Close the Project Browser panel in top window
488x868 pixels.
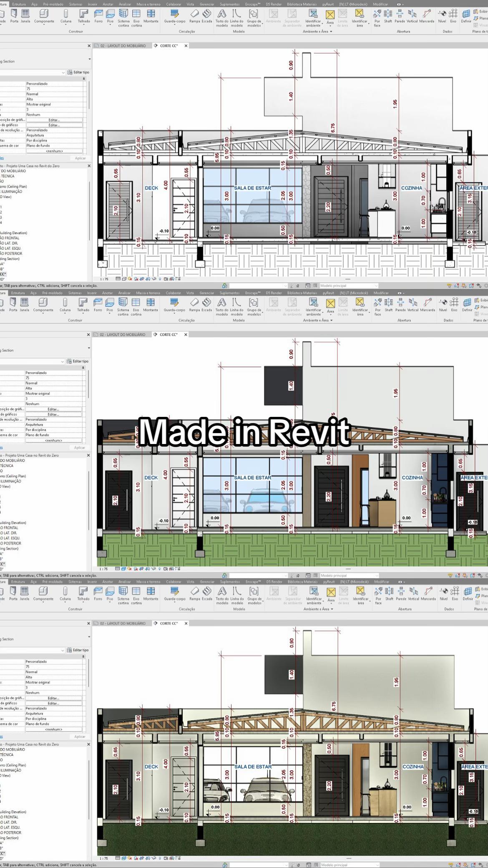(89, 166)
